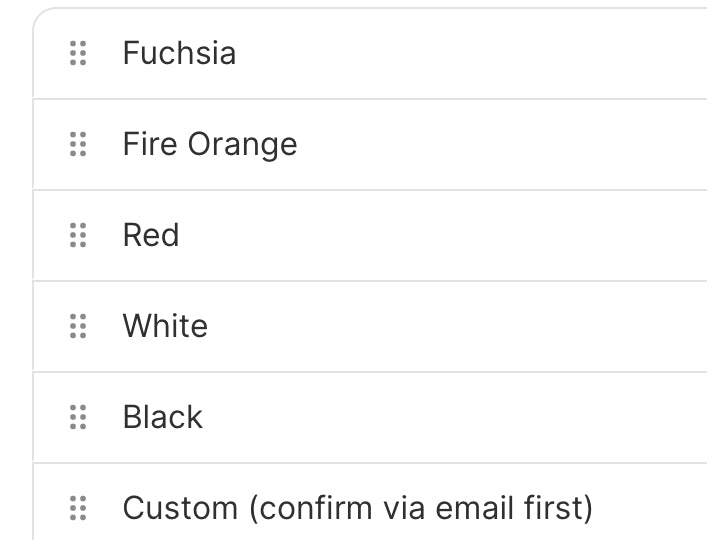Click the White option's drag handle
Screen dimensions: 707x540
(x=78, y=326)
